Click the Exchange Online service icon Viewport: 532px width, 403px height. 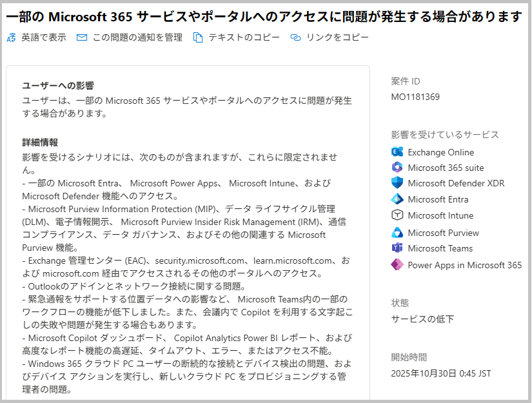(397, 152)
